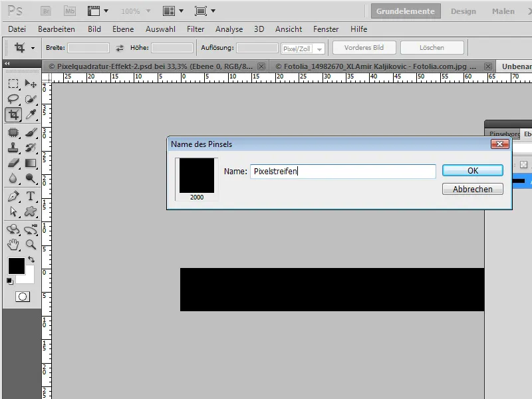The width and height of the screenshot is (532, 399).
Task: Close the Fotolia jpg document tab
Action: 488,66
